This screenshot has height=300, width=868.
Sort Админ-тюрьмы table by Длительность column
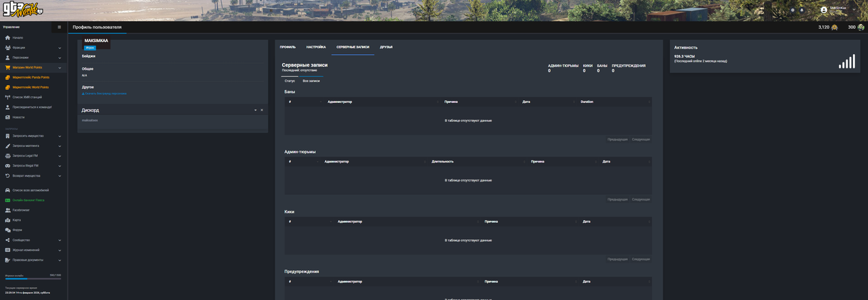click(x=477, y=161)
